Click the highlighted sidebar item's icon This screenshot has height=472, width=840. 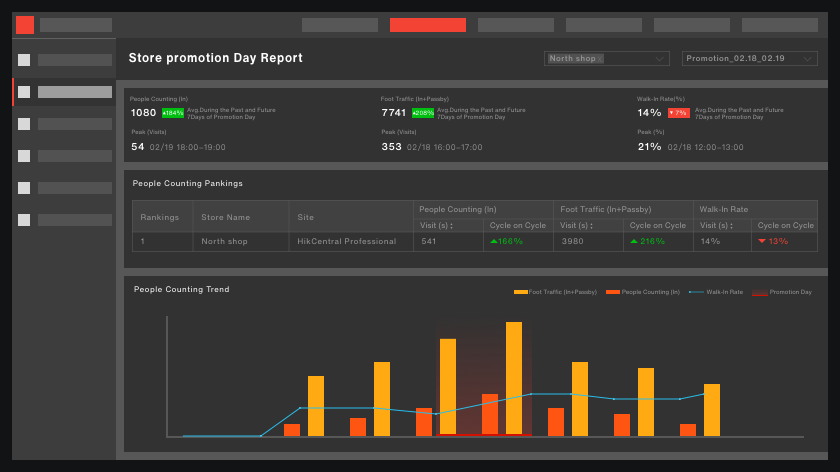pos(24,92)
